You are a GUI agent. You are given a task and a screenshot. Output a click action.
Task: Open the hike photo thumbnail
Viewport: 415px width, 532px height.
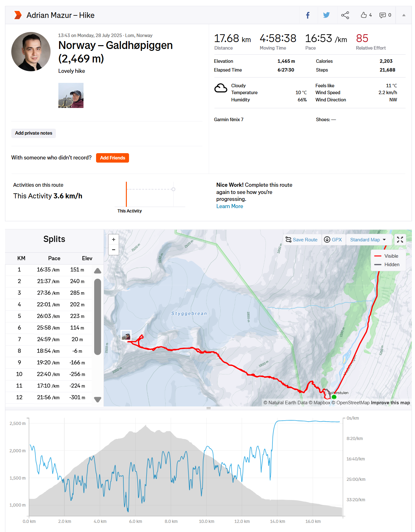pos(71,95)
